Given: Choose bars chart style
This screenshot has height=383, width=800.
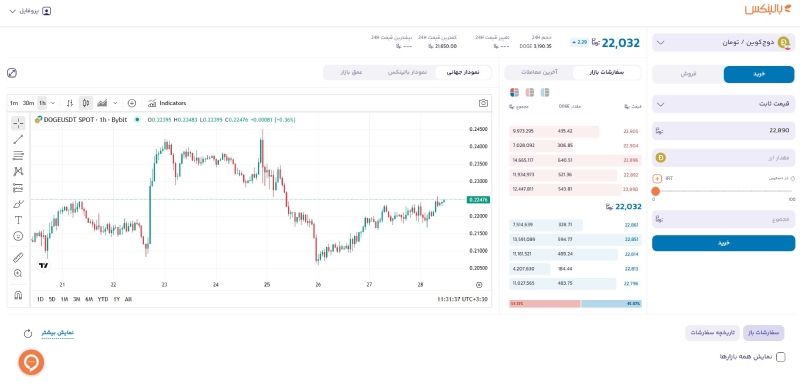Looking at the screenshot, I should 70,103.
